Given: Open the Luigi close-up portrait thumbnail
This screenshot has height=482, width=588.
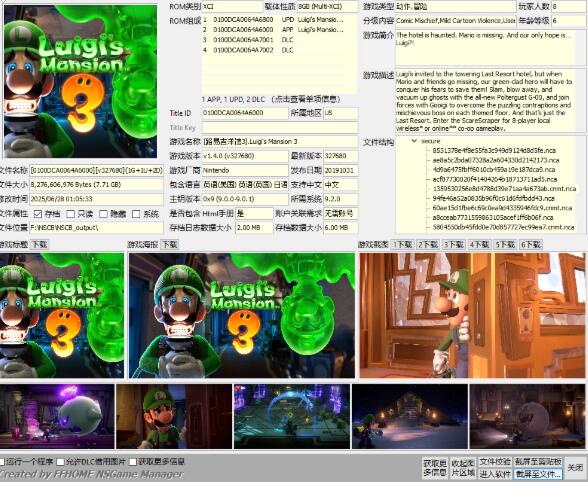Looking at the screenshot, I should 174,416.
